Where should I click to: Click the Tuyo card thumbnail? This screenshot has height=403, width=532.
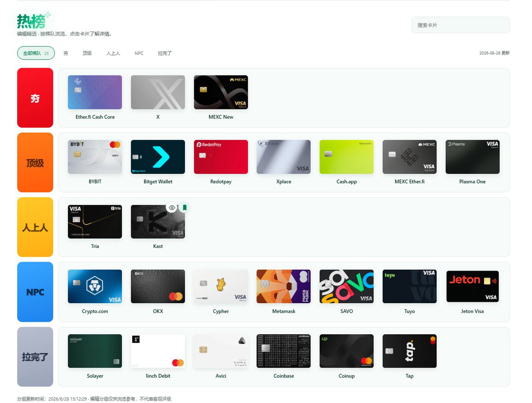click(410, 286)
